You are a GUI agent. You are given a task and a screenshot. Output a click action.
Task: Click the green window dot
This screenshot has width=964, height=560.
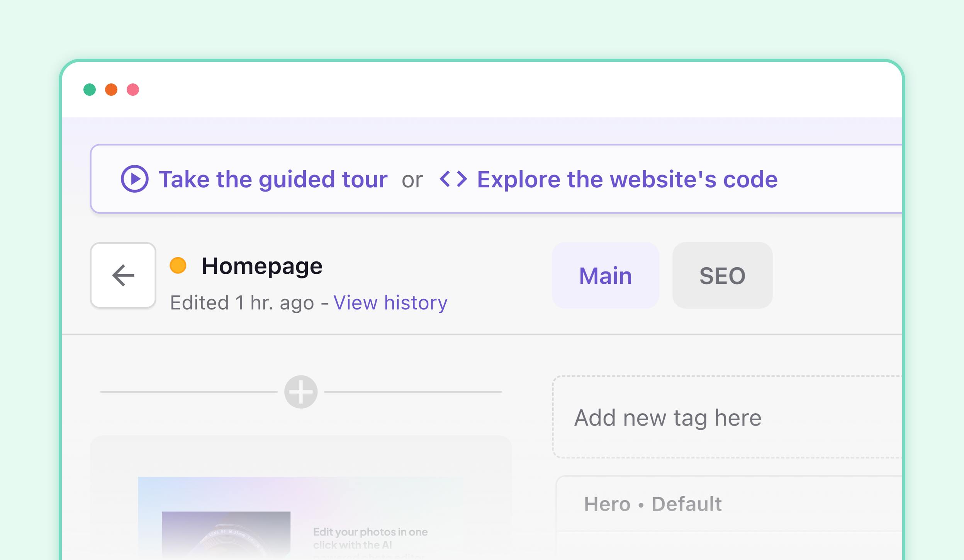coord(90,90)
